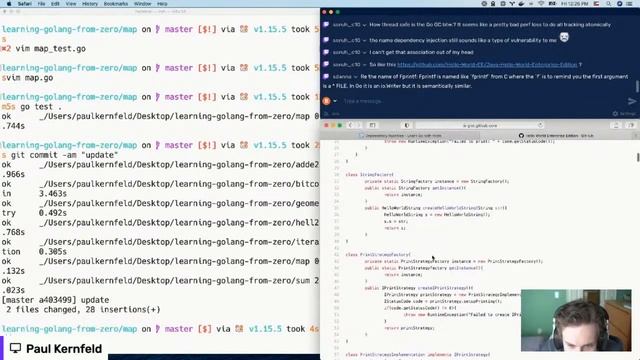Expand user menu on the Fprintf message
The height and width of the screenshot is (360, 640).
[x=355, y=77]
